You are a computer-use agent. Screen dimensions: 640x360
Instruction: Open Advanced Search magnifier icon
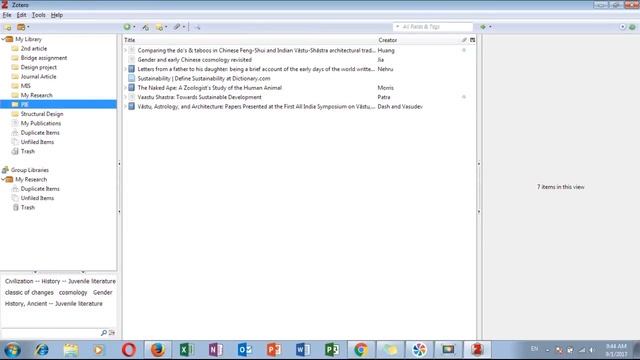(197, 27)
